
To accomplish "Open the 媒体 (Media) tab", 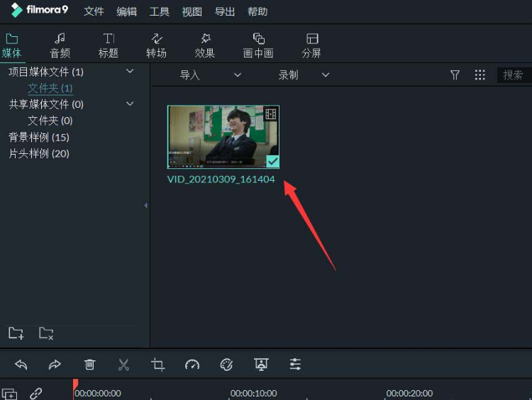I will pos(12,46).
